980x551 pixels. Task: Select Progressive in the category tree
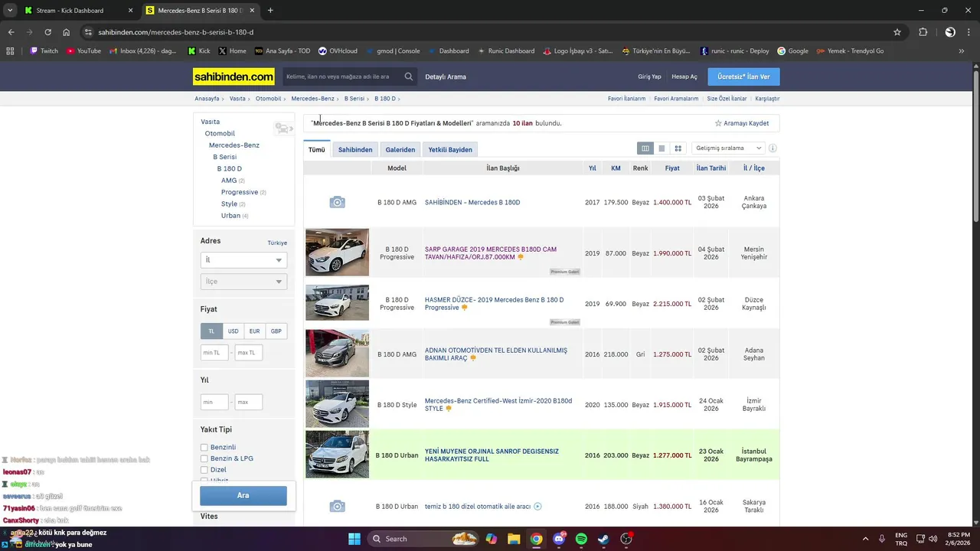pos(240,192)
